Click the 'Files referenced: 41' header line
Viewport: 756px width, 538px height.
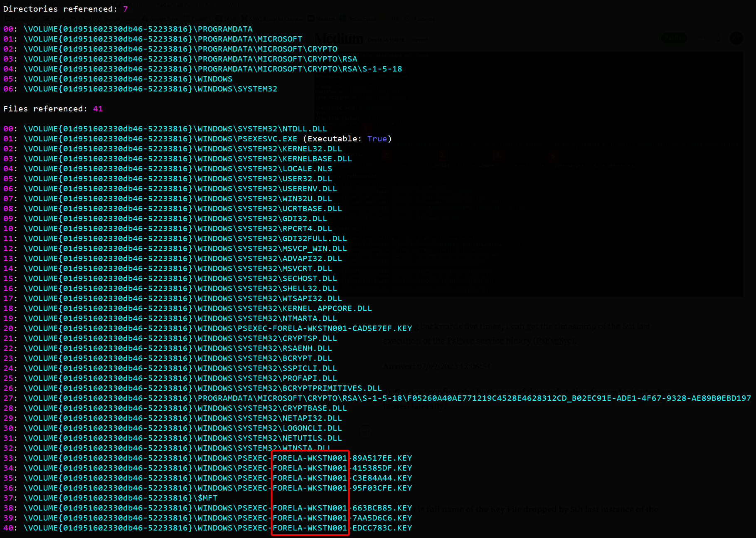[x=53, y=109]
